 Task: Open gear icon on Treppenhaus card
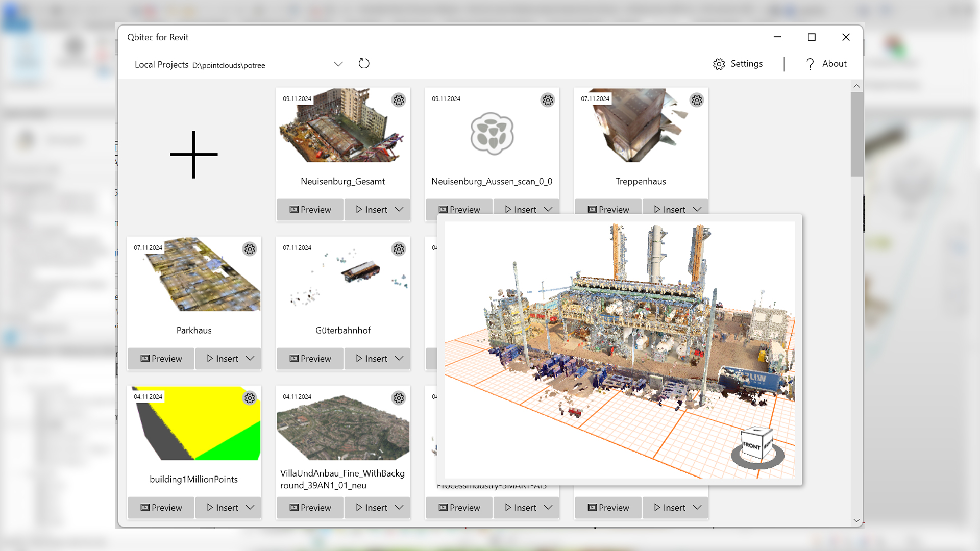click(697, 100)
